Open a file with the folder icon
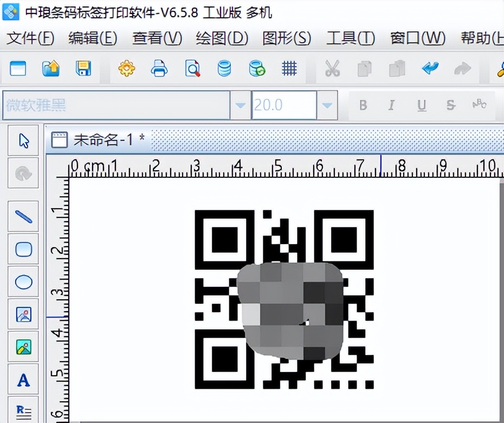 (x=51, y=68)
